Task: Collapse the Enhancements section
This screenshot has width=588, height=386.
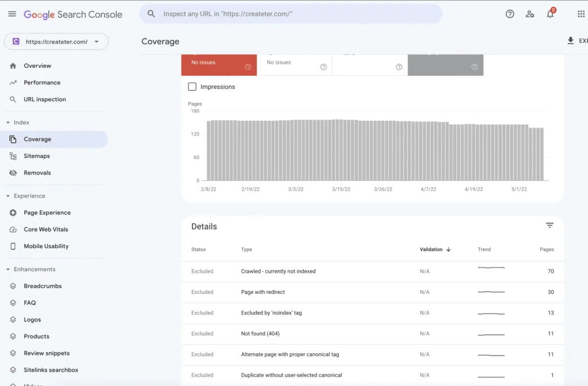Action: pyautogui.click(x=8, y=269)
